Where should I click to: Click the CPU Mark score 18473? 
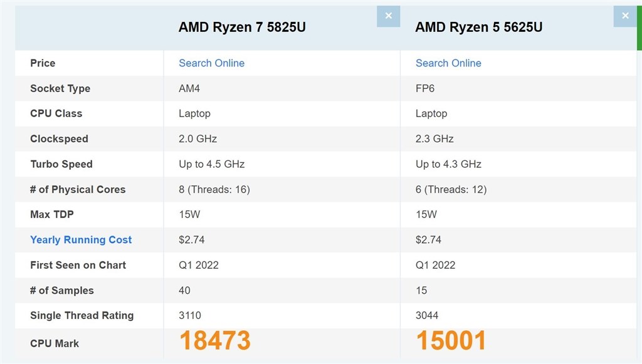216,341
